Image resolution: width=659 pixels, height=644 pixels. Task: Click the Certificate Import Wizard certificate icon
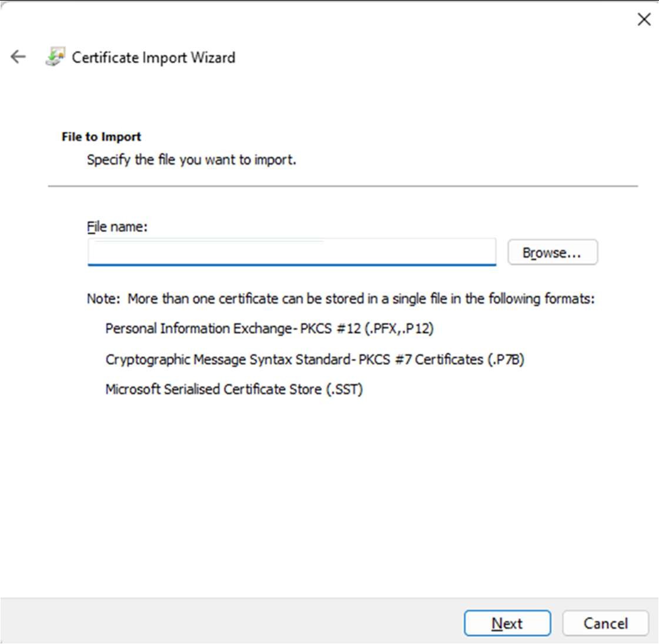(x=55, y=57)
